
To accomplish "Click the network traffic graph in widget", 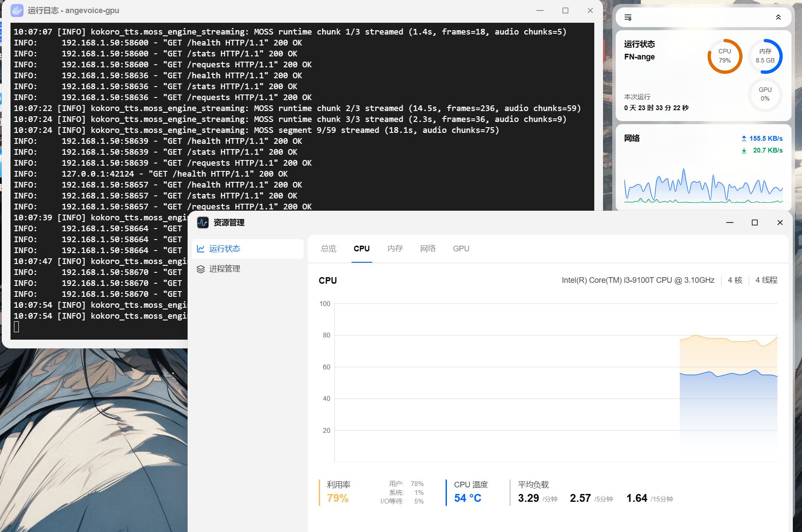I will 703,186.
